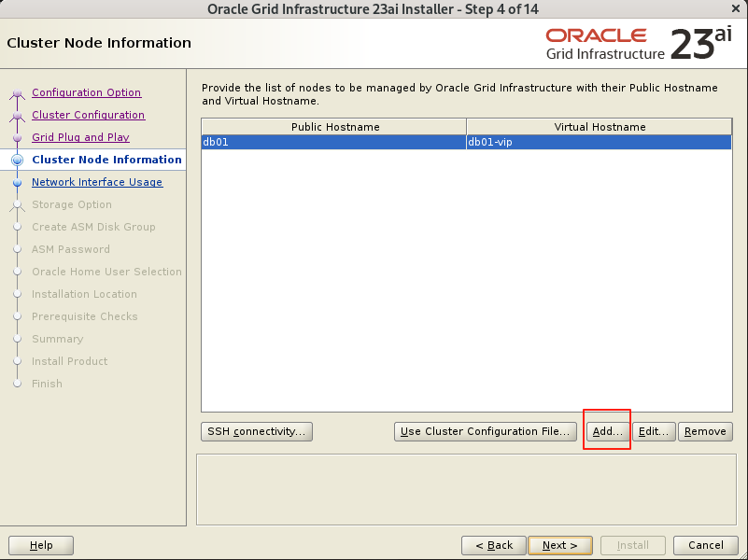
Task: Select the db01 public hostname cell
Action: coord(334,142)
